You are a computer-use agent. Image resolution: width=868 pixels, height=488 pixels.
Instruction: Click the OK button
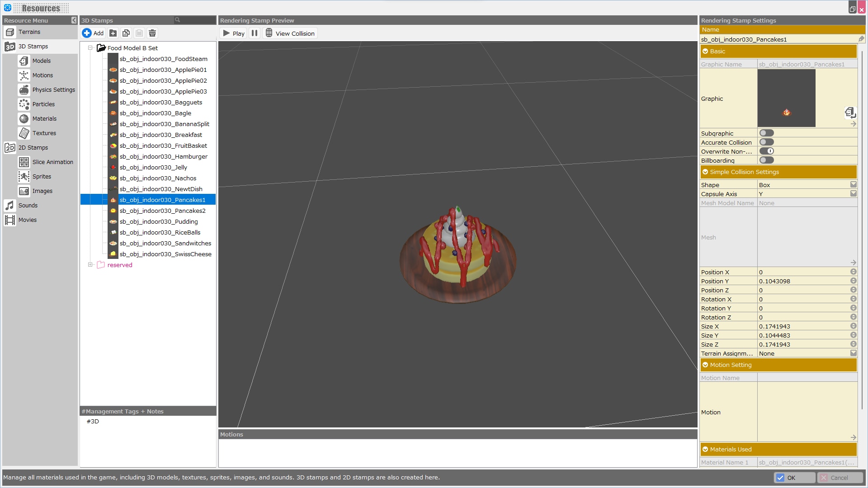click(794, 478)
